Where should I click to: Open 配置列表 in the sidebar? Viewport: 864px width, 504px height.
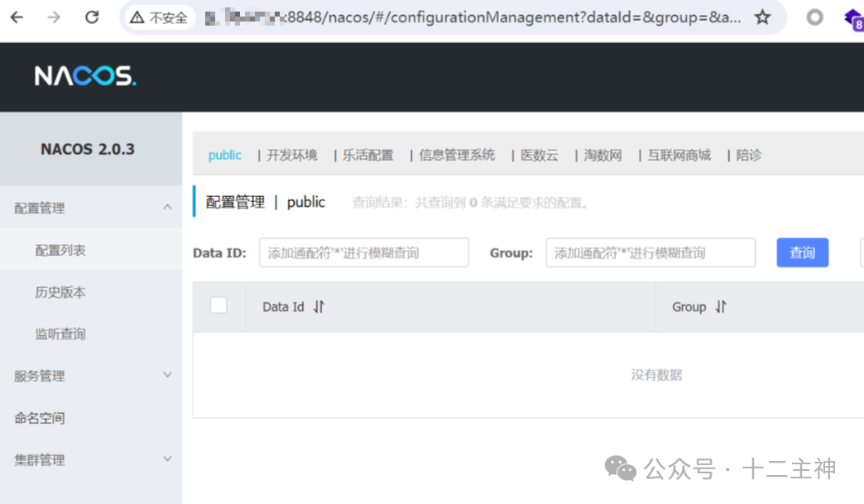91,250
